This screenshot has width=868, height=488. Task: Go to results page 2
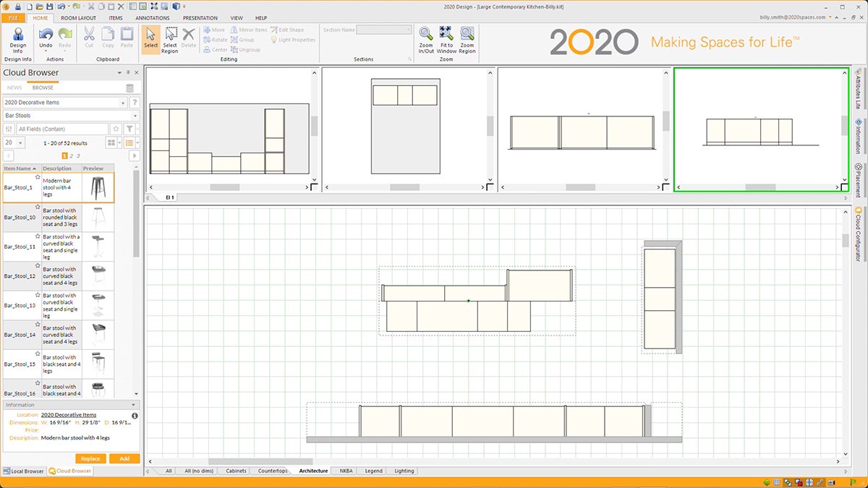(x=71, y=155)
